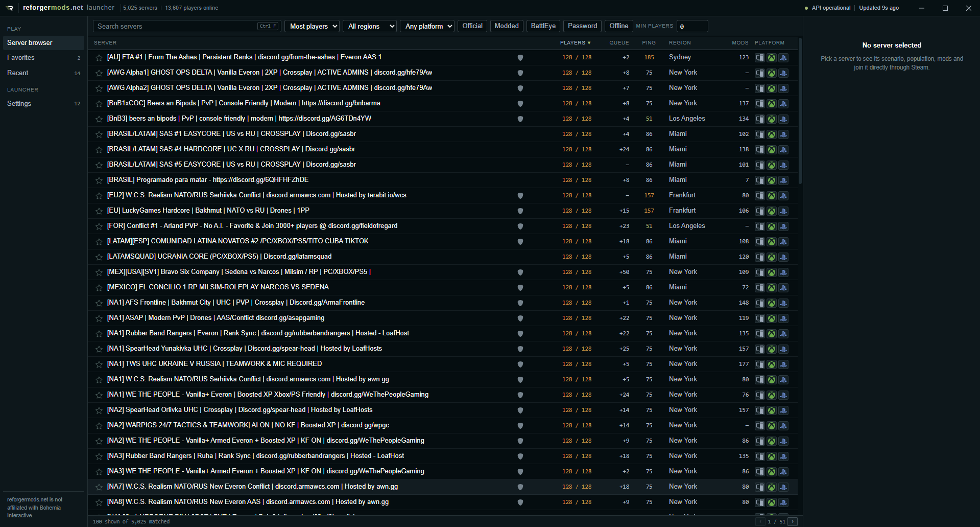Click the reforgermods launcher logo icon
This screenshot has height=527, width=980.
click(x=10, y=8)
